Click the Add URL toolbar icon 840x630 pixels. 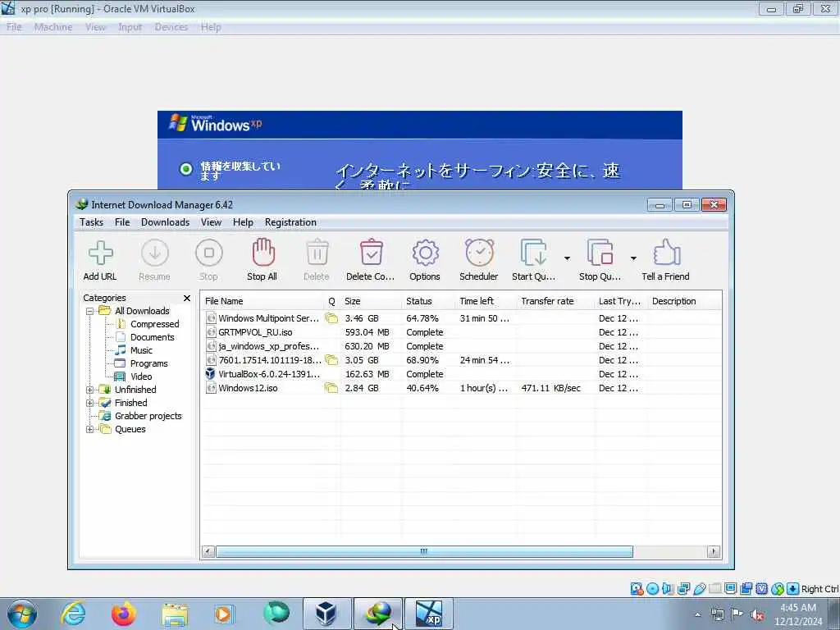click(x=100, y=253)
